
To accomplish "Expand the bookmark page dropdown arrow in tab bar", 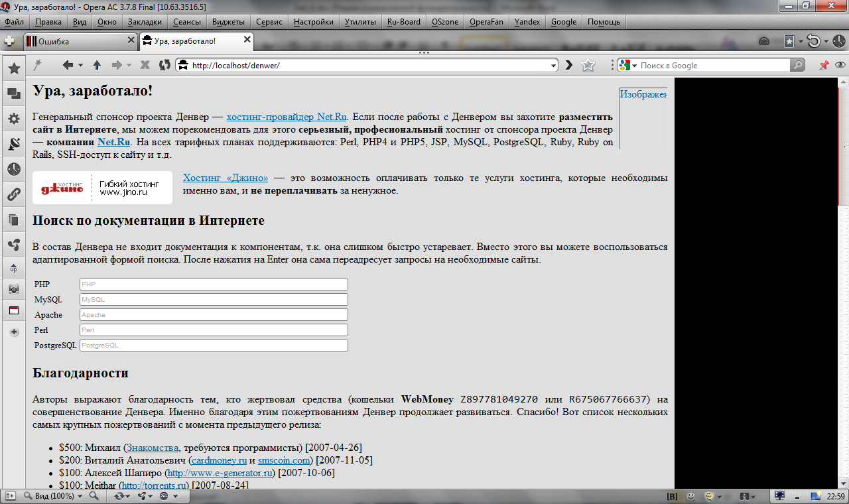I will click(x=801, y=41).
